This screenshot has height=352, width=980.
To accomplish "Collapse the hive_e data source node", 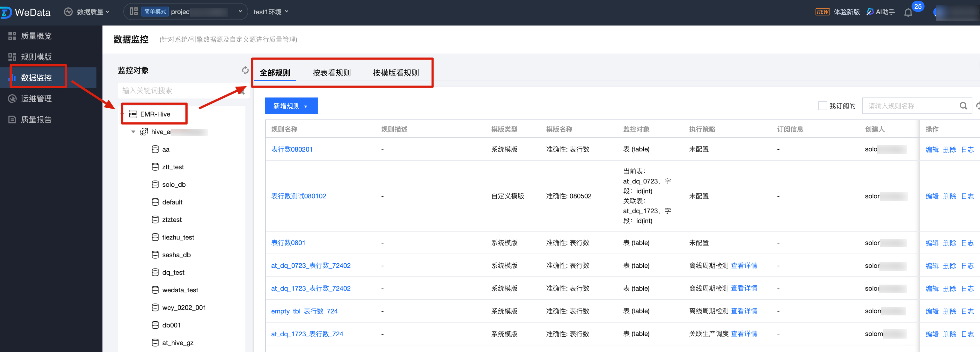I will coord(133,132).
